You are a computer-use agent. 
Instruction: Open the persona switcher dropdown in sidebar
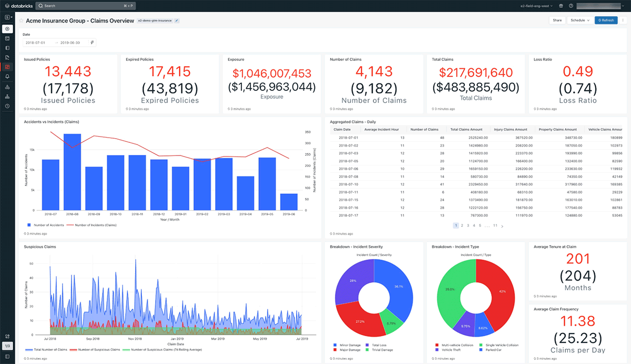point(7,17)
